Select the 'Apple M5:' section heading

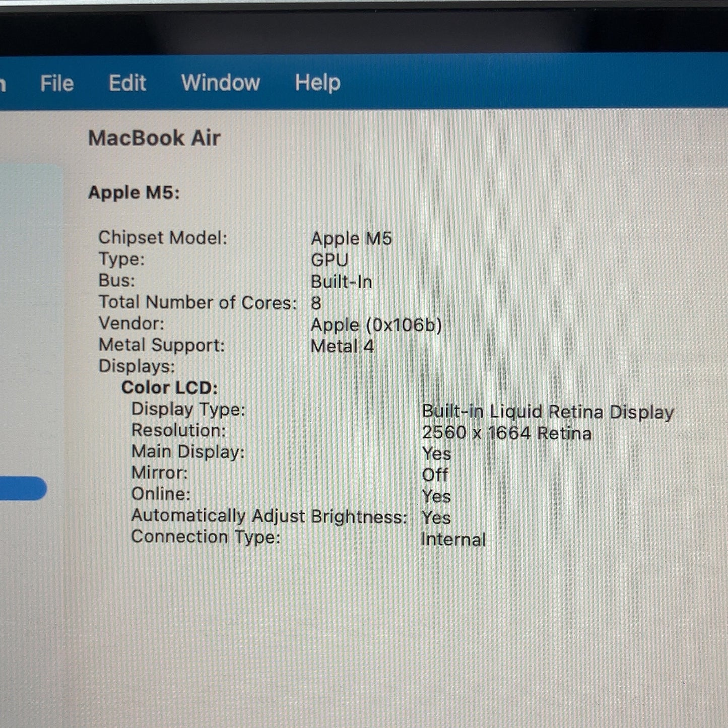pos(134,192)
